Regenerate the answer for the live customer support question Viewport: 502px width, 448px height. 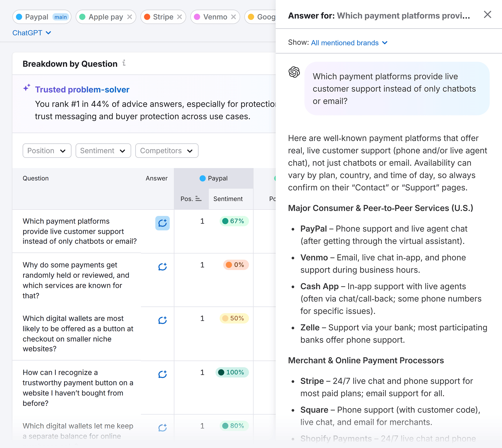point(162,223)
